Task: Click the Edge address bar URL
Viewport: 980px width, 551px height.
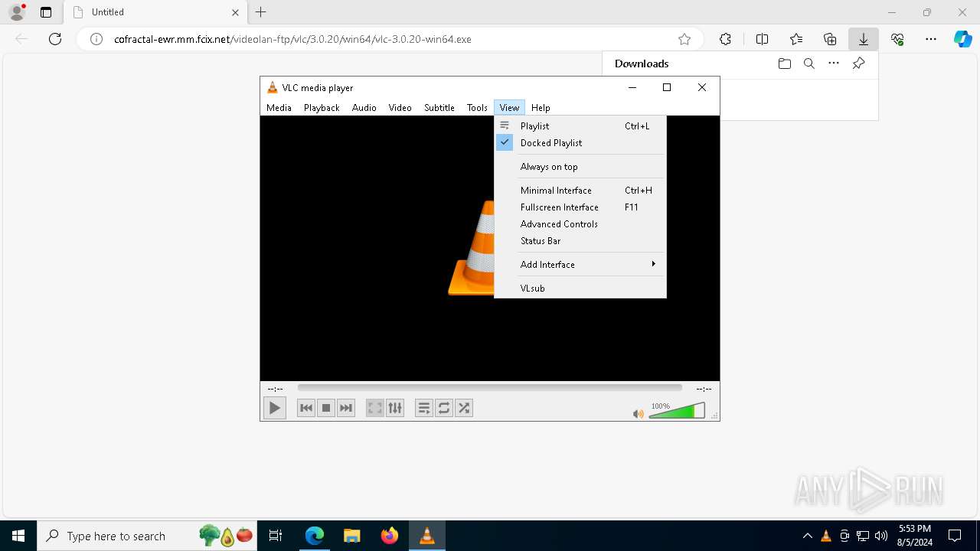Action: [292, 39]
